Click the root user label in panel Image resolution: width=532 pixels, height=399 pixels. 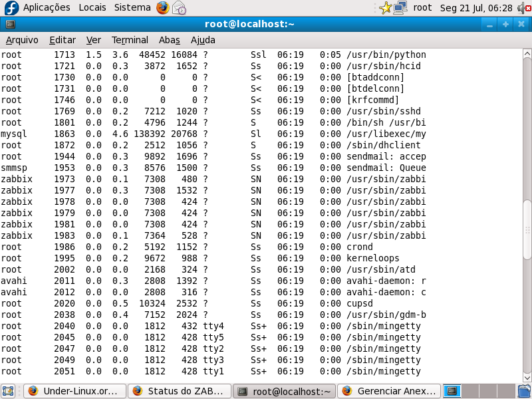422,7
